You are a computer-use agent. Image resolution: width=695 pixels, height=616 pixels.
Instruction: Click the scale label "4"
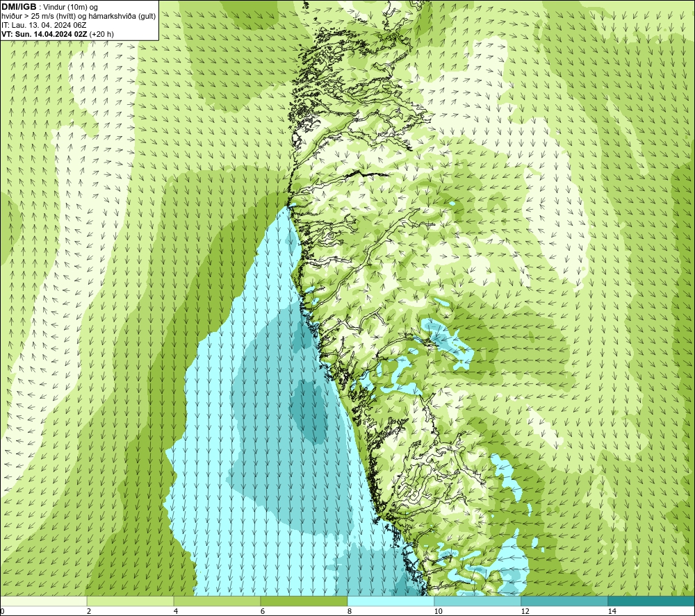176,611
